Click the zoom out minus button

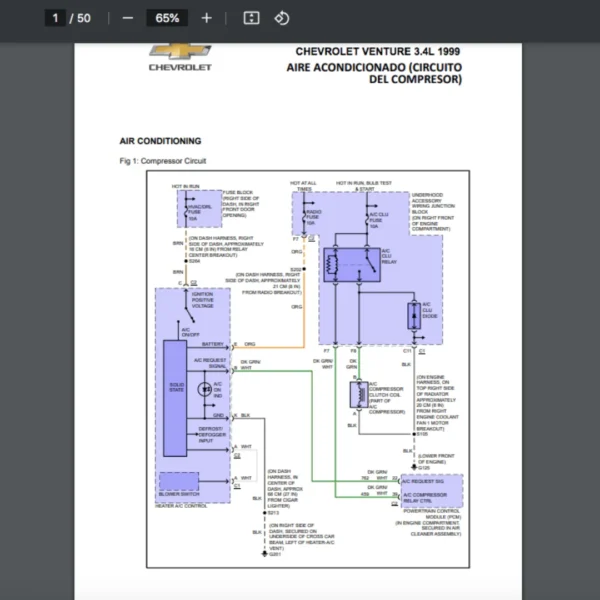[x=127, y=18]
